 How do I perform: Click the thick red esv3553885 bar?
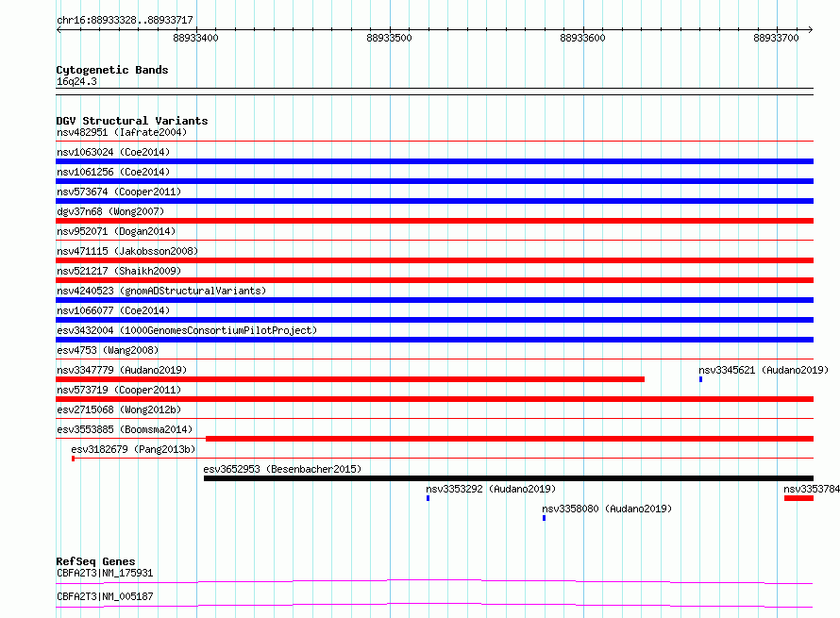point(510,439)
